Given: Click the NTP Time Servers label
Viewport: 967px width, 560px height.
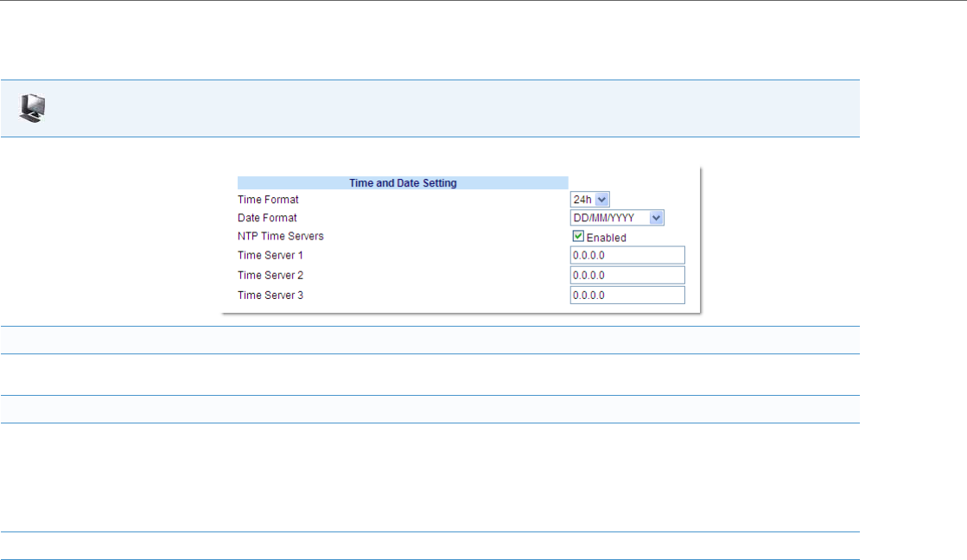Looking at the screenshot, I should coord(281,236).
